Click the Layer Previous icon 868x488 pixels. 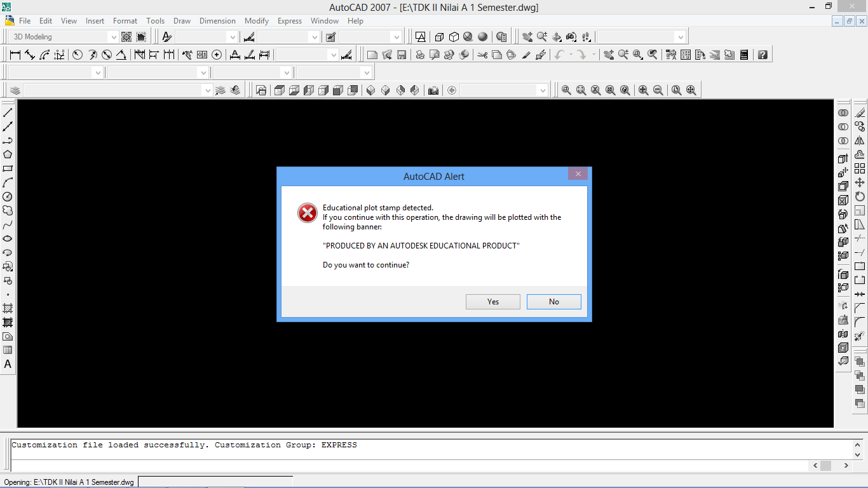click(x=235, y=90)
